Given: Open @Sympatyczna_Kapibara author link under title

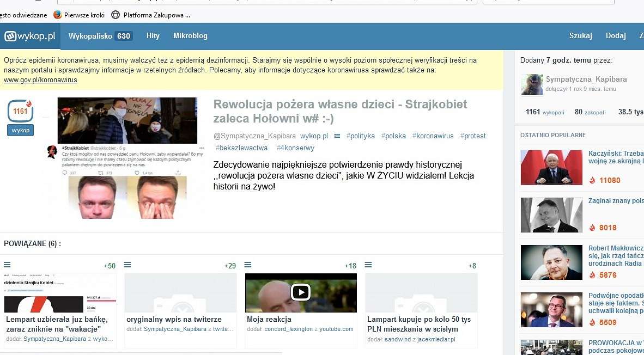Looking at the screenshot, I should point(254,136).
